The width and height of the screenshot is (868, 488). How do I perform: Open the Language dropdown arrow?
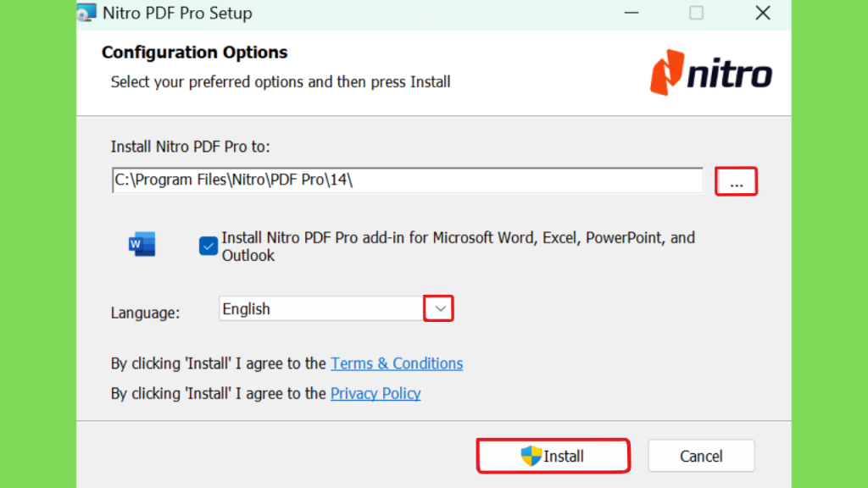click(x=438, y=308)
